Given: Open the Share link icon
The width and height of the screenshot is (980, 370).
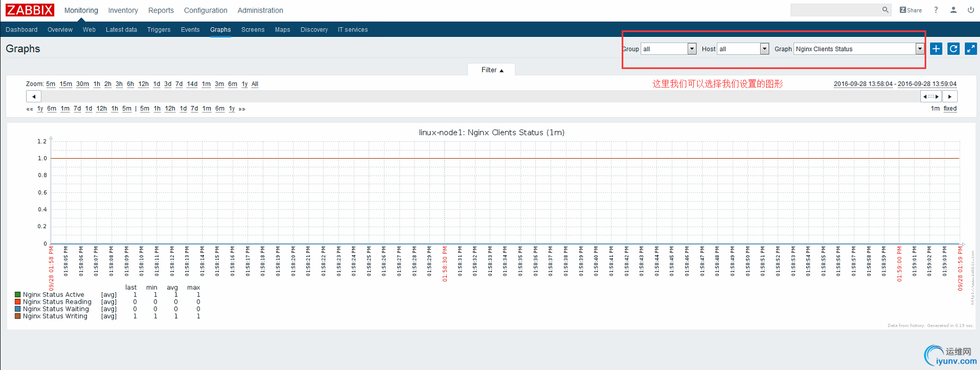Looking at the screenshot, I should (x=911, y=10).
